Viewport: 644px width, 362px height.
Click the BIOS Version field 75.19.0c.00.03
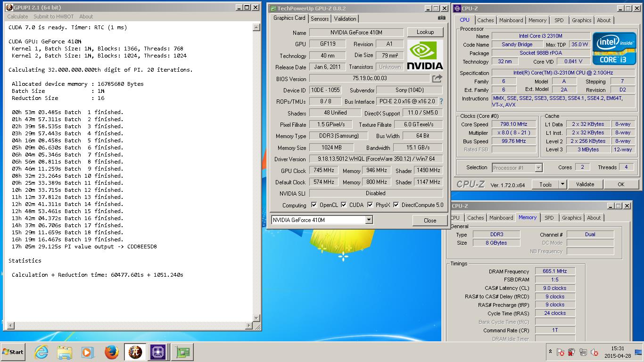(370, 79)
